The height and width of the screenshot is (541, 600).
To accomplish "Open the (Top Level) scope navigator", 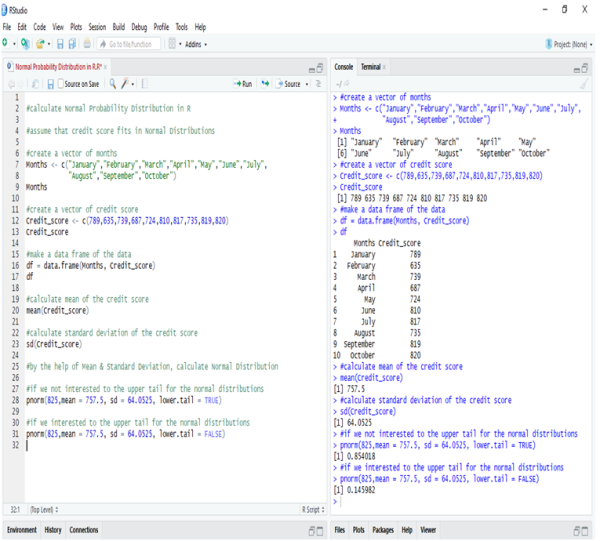I will coord(44,509).
